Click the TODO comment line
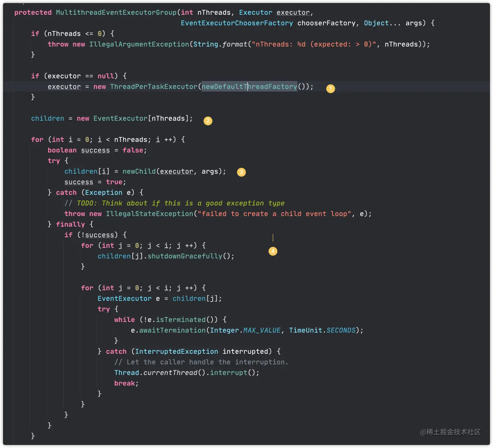The height and width of the screenshot is (448, 493). point(174,203)
